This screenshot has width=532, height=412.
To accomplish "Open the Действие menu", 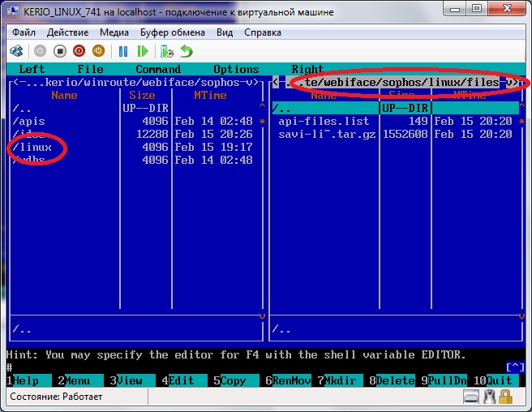I will pyautogui.click(x=67, y=32).
